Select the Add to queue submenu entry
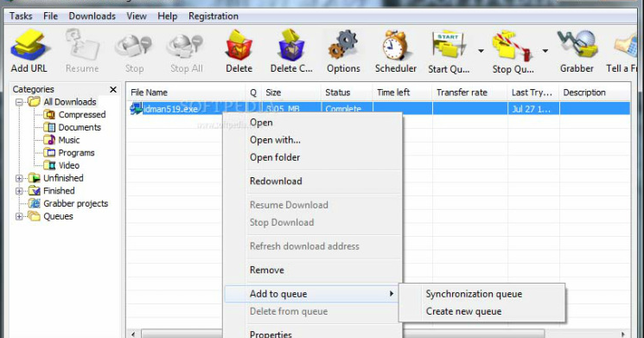Screen dimensions: 644x338 pos(312,294)
